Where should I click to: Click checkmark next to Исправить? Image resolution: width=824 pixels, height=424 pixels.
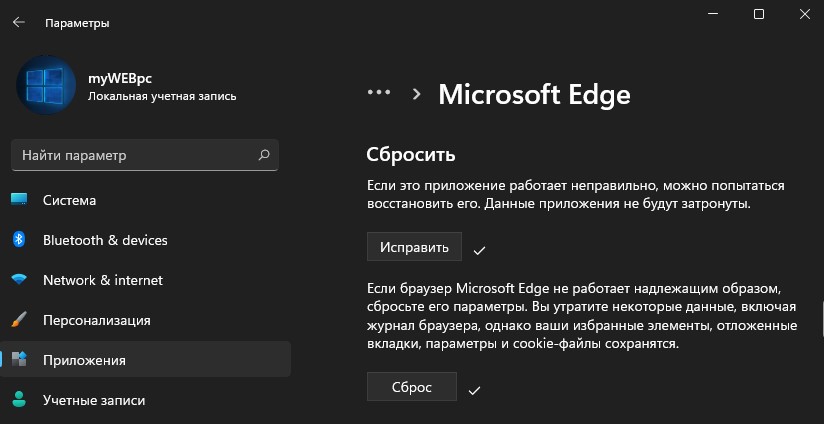pyautogui.click(x=479, y=251)
